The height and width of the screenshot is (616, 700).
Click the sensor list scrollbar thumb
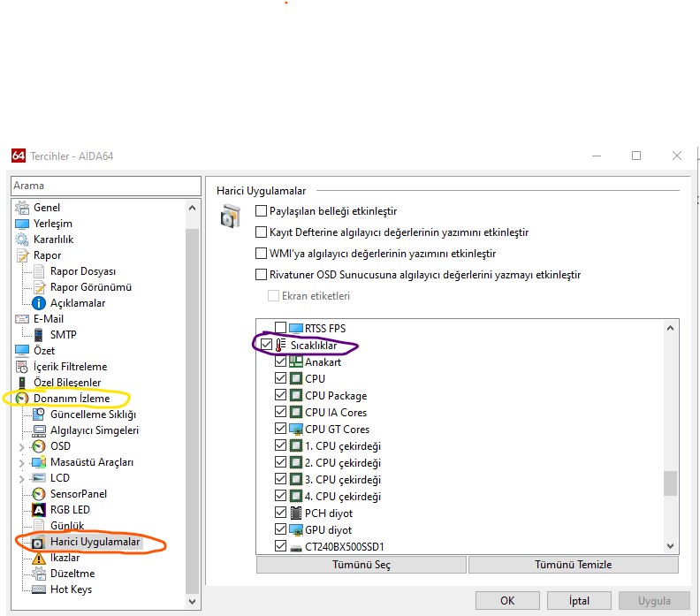(x=670, y=483)
